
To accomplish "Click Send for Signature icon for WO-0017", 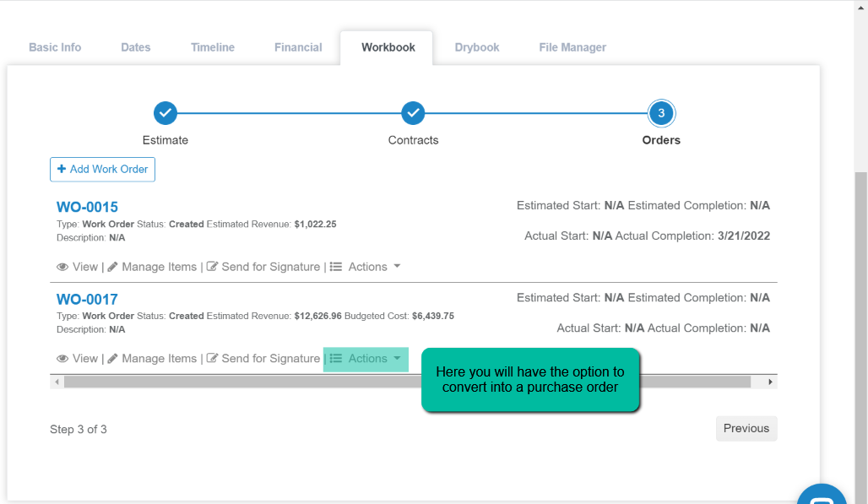I will click(x=213, y=359).
